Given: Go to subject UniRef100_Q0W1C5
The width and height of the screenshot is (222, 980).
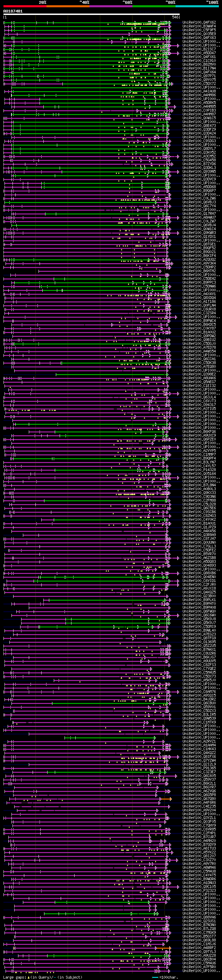Looking at the screenshot, I should click(x=199, y=118).
